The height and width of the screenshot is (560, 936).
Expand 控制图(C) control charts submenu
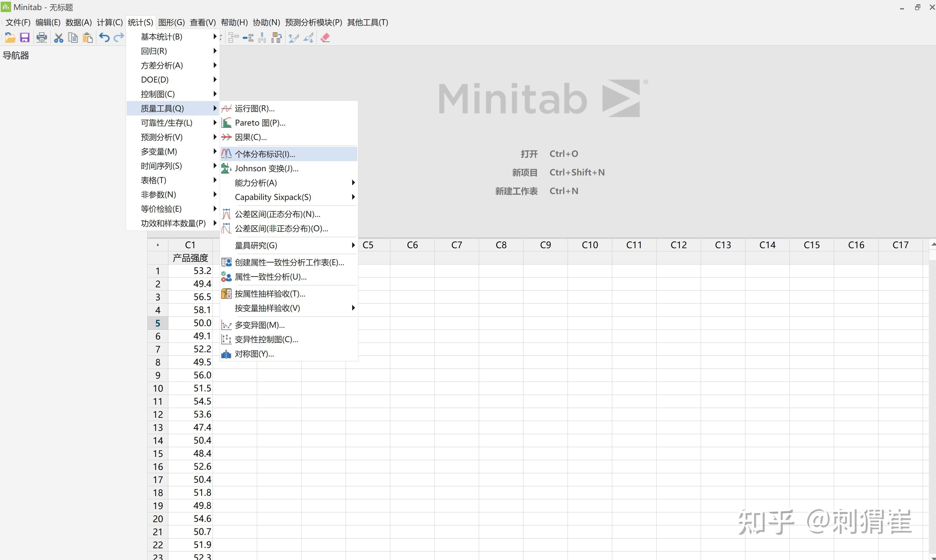[x=173, y=94]
